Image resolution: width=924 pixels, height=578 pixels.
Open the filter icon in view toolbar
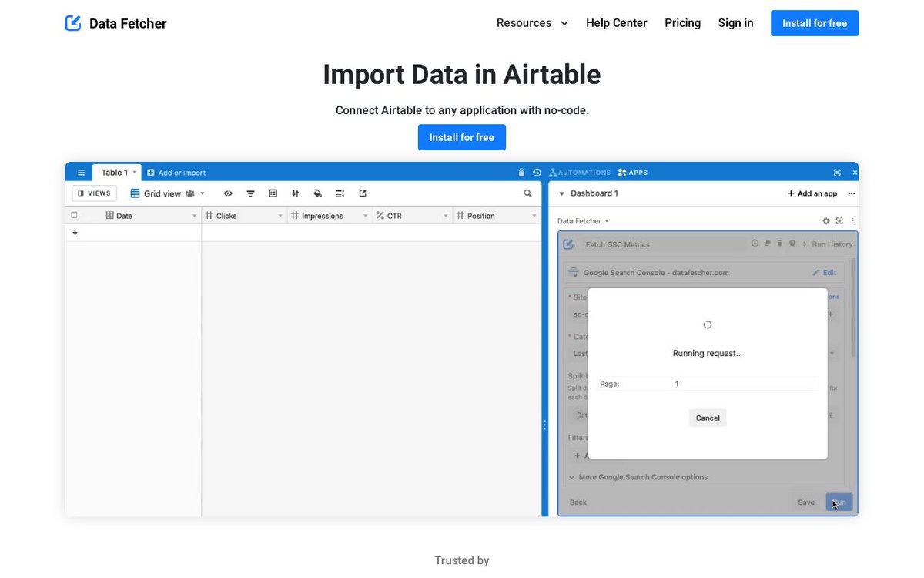(x=250, y=193)
